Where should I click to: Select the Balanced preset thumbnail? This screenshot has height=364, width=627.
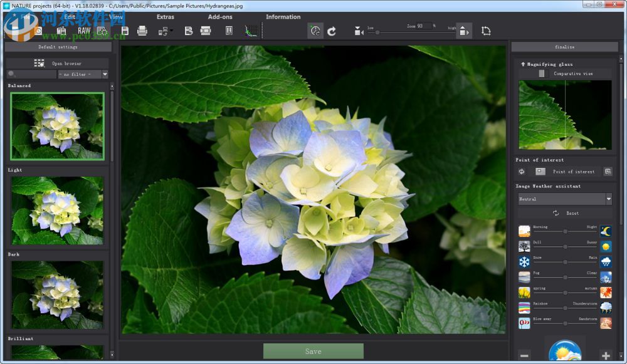coord(57,127)
